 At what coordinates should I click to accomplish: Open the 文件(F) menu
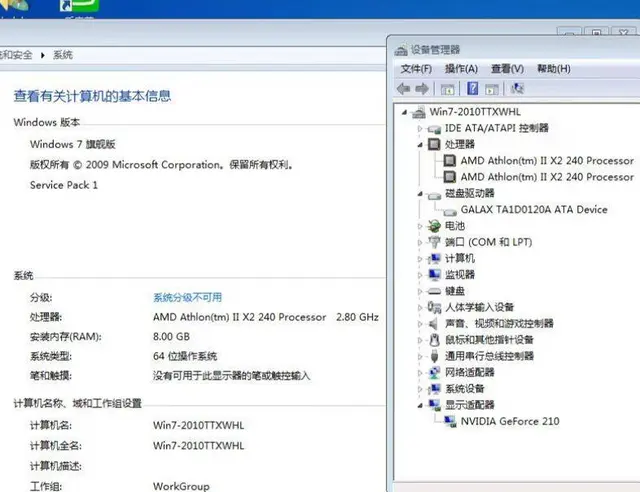(x=416, y=69)
